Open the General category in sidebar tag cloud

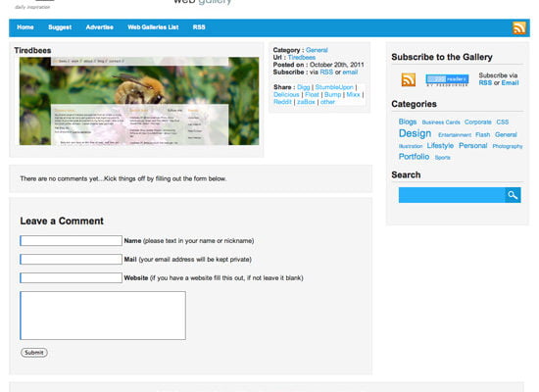pyautogui.click(x=506, y=135)
